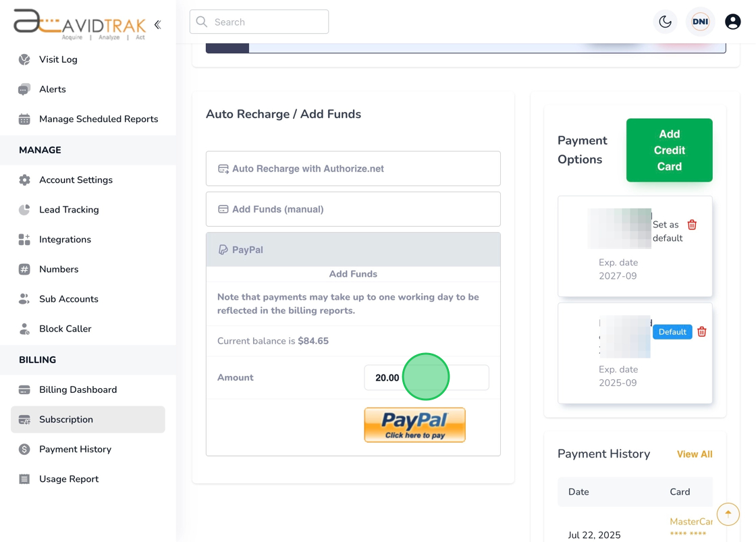This screenshot has height=542, width=756.
Task: Click the Exp. date 2025-09 text
Action: point(618,376)
